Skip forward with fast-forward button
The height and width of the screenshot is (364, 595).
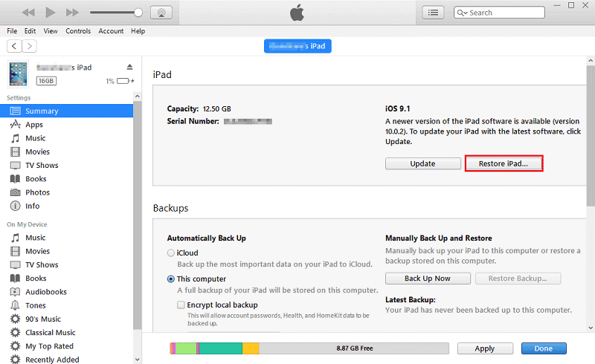(x=72, y=13)
